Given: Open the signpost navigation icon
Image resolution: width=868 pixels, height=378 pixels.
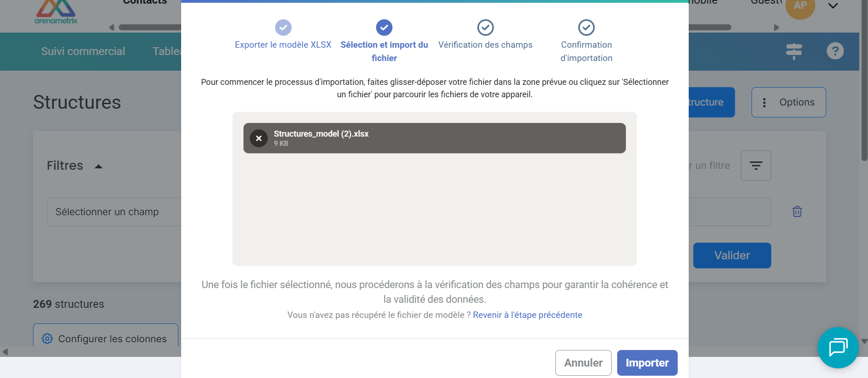Looking at the screenshot, I should pos(794,51).
